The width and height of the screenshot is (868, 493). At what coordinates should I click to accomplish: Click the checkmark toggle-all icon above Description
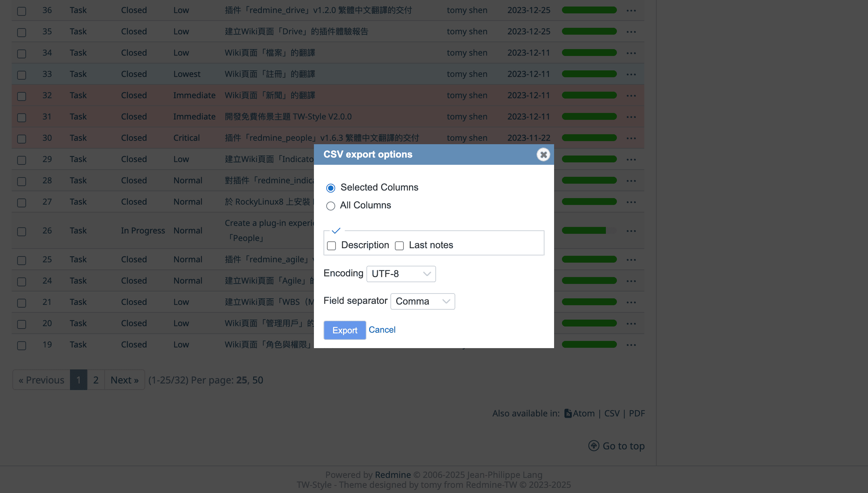336,231
